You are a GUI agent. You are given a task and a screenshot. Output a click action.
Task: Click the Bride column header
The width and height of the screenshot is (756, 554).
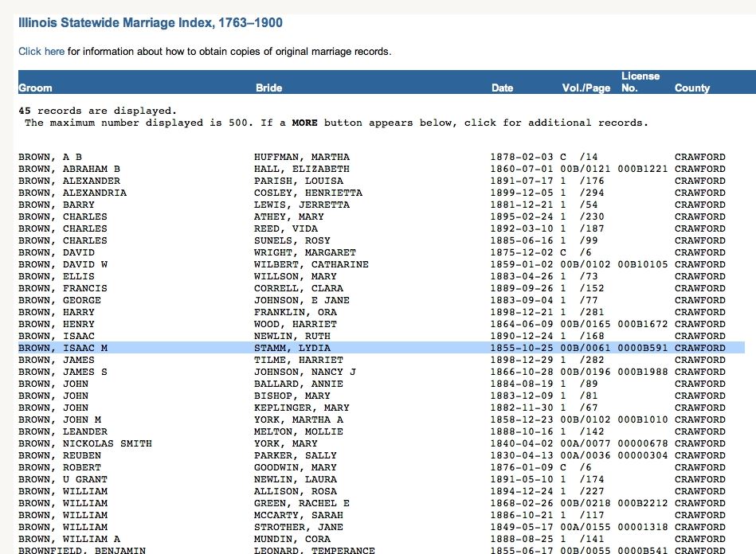click(268, 88)
